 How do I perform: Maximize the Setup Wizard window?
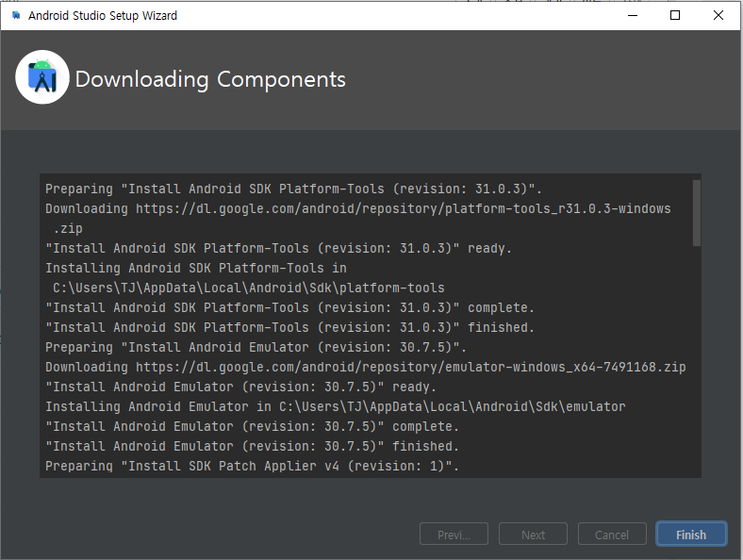[675, 15]
